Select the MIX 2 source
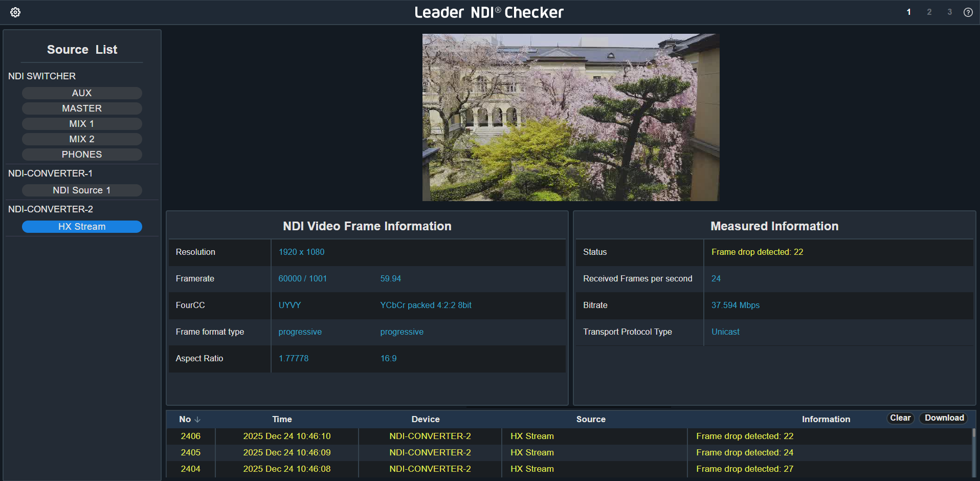Image resolution: width=980 pixels, height=481 pixels. 82,139
